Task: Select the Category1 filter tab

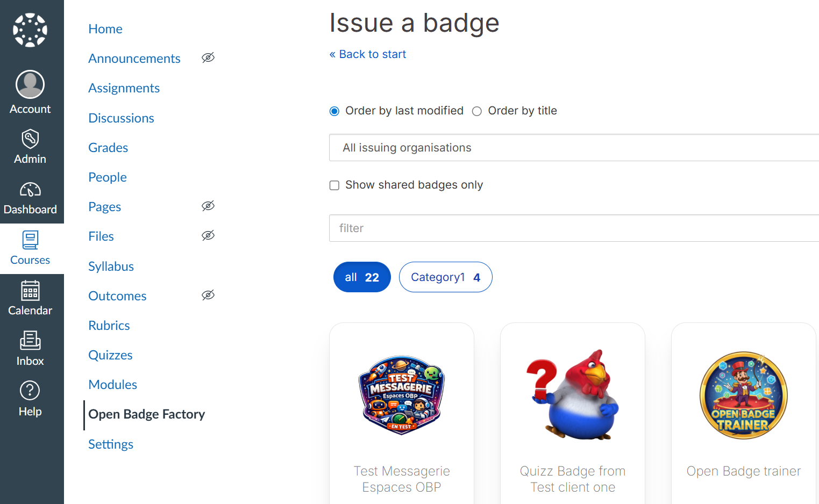Action: (x=445, y=277)
